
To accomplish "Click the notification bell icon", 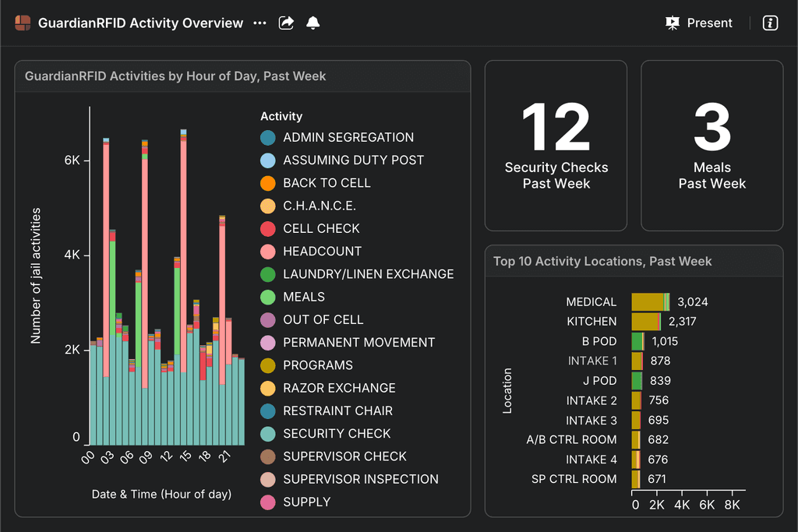I will point(312,23).
